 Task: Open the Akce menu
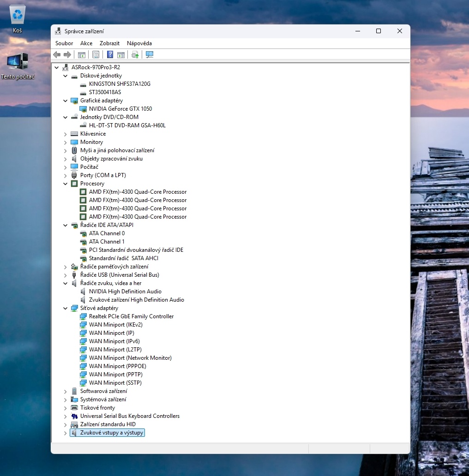[86, 43]
